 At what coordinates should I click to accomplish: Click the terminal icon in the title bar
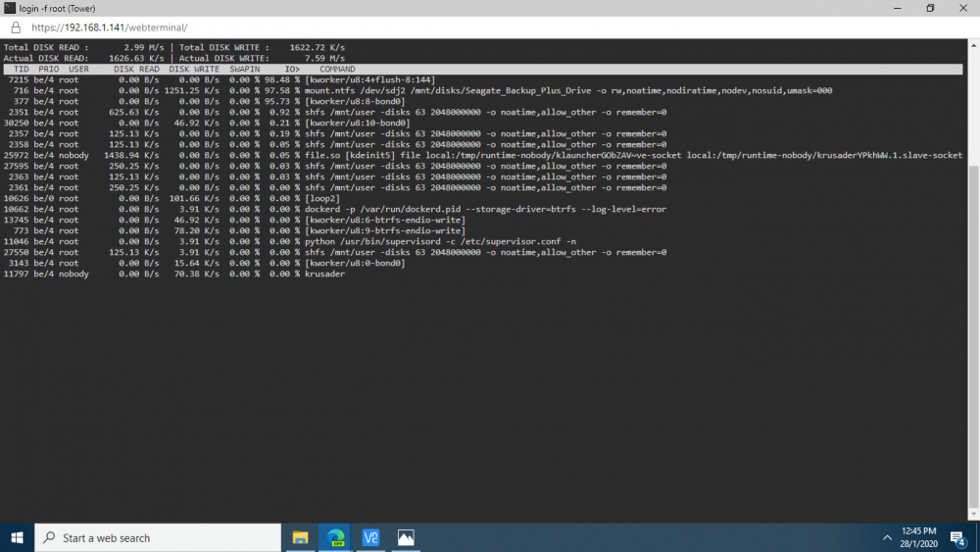[x=10, y=8]
